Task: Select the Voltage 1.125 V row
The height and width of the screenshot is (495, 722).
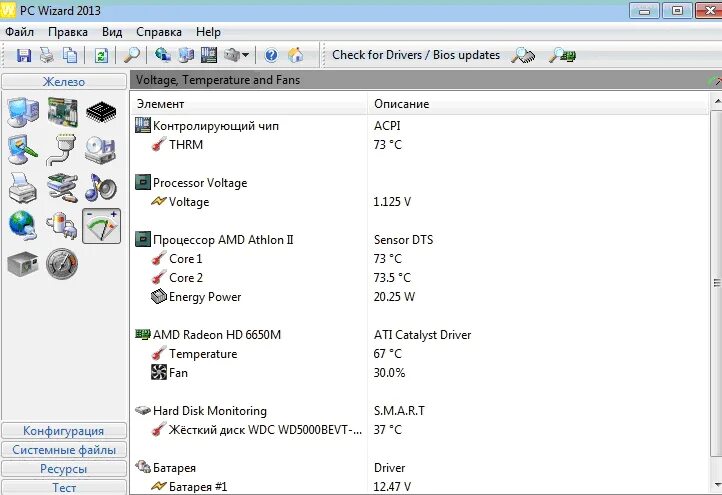Action: click(420, 202)
